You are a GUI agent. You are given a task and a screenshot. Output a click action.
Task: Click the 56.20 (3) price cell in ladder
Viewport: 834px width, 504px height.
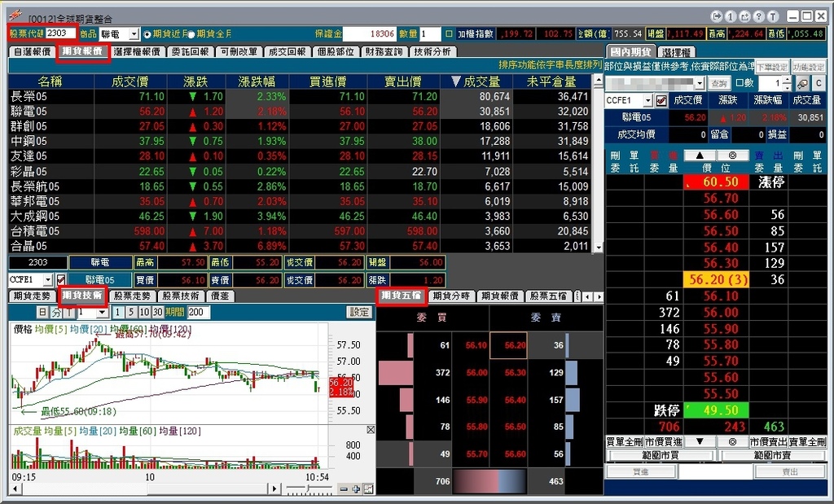pos(717,279)
